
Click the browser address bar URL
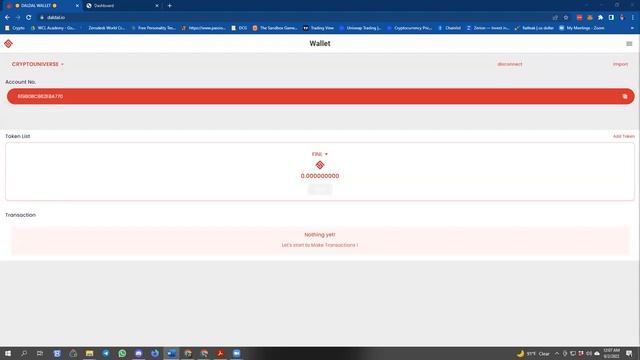coord(56,18)
